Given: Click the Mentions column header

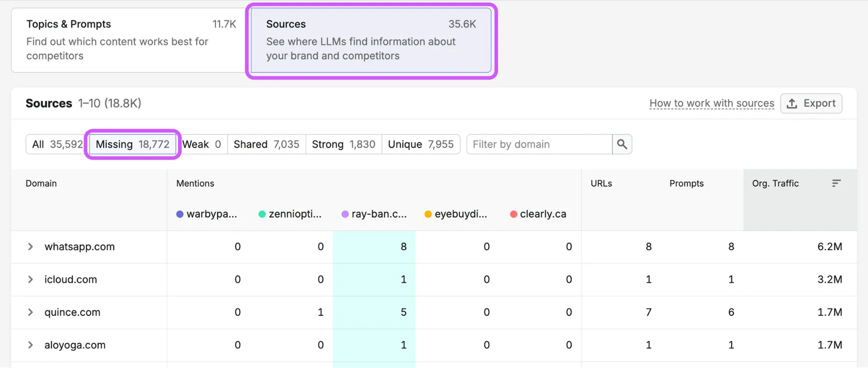Looking at the screenshot, I should click(195, 183).
